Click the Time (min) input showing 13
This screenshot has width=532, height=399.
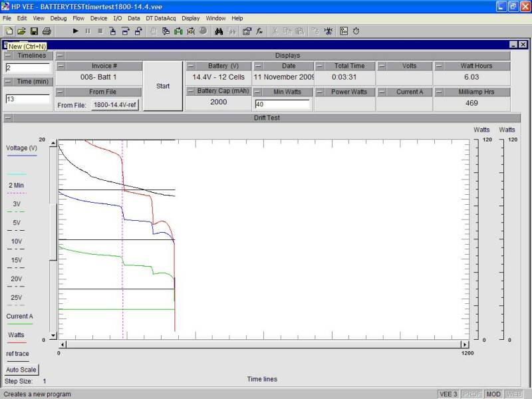pyautogui.click(x=27, y=99)
